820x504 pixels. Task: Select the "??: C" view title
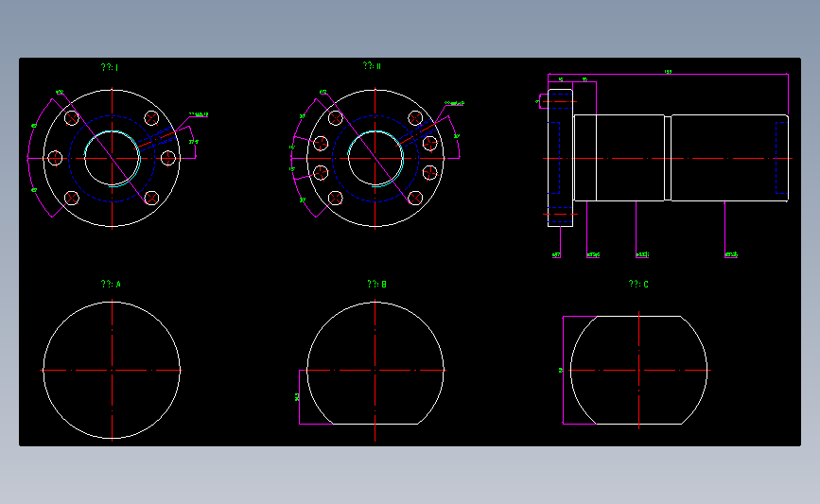point(638,284)
